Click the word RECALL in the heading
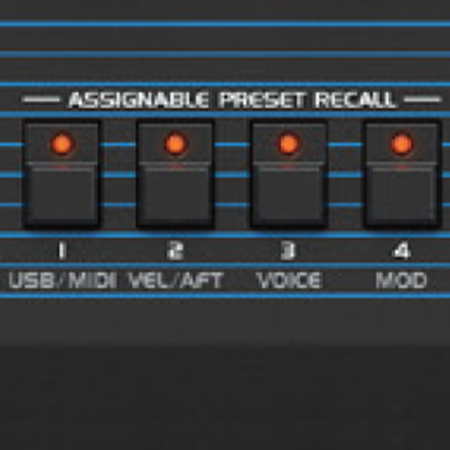Screen dimensions: 450x450 tap(356, 100)
